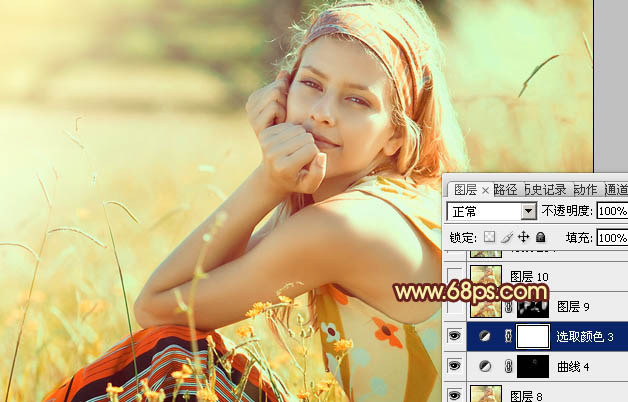Viewport: 628px width, 402px height.
Task: Select the white mask of 选取颜色 3
Action: 533,336
